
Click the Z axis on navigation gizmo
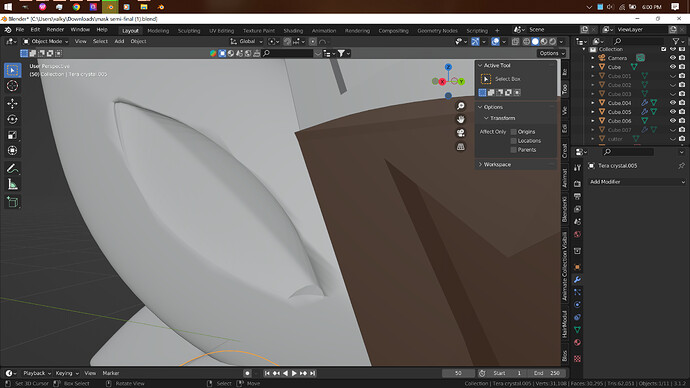click(448, 67)
